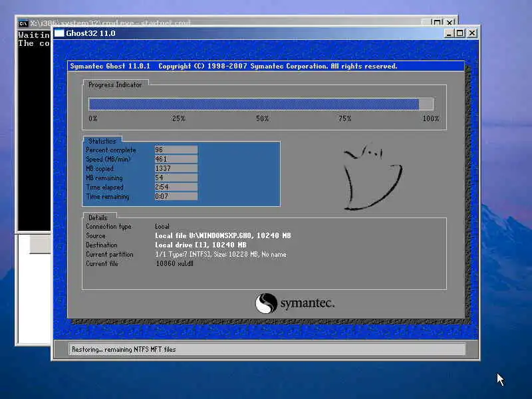Image resolution: width=532 pixels, height=399 pixels.
Task: Click the 'Waitin' text in cmd window
Action: point(34,35)
